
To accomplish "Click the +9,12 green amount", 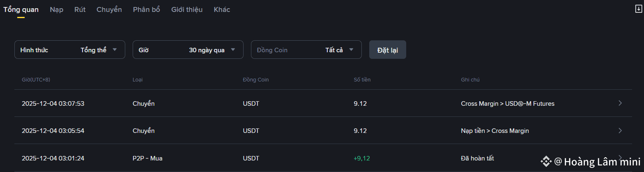I will click(361, 158).
